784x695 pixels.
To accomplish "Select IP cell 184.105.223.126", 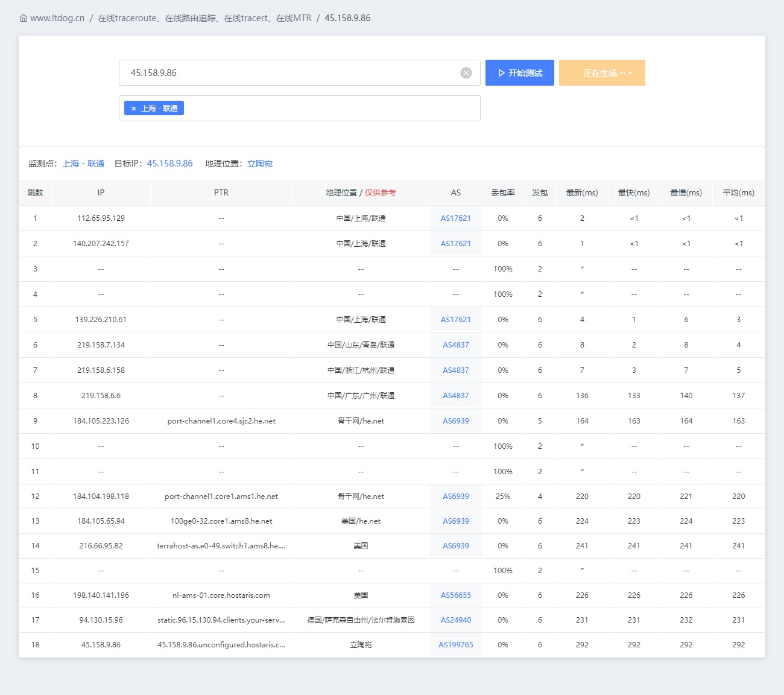I will click(x=101, y=421).
